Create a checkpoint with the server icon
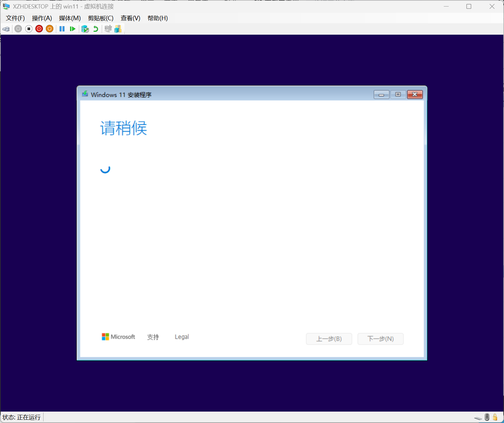The image size is (504, 423). coord(85,29)
